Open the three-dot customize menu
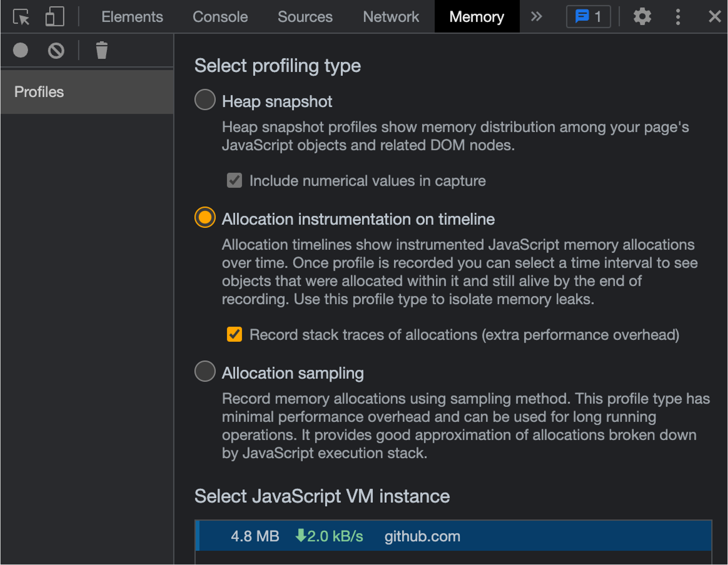728x565 pixels. [x=678, y=17]
